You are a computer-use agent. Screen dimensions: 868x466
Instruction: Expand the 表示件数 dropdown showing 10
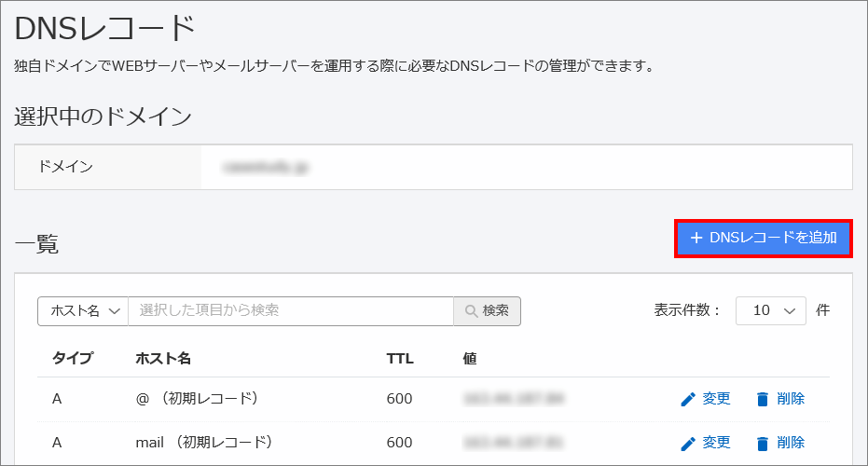click(770, 310)
